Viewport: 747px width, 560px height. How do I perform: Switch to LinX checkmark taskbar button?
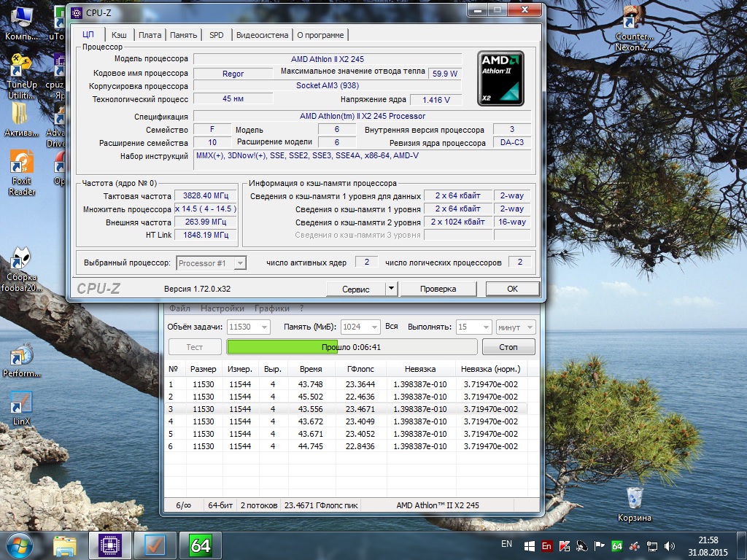tap(155, 545)
